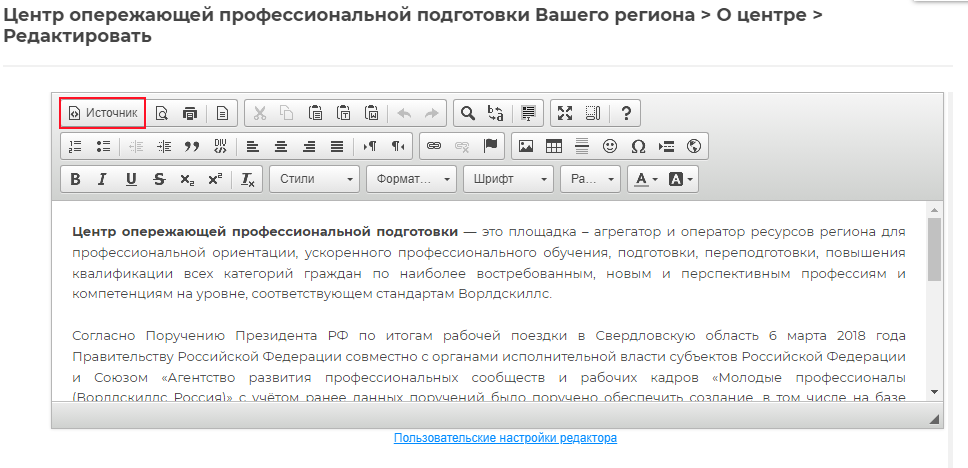
Task: Click the editor vertical scrollbar
Action: [934, 250]
